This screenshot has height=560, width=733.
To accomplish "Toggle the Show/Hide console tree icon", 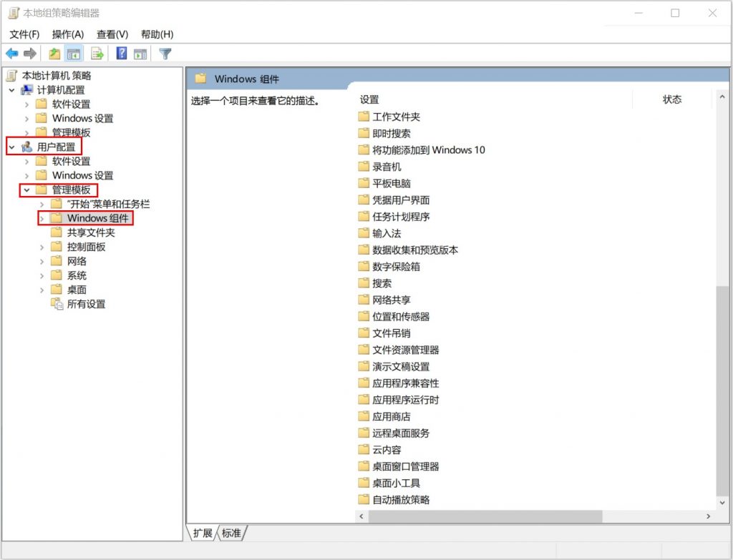I will (x=74, y=54).
